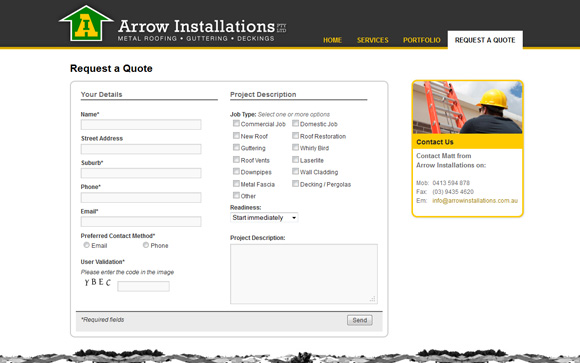Click the Project Description text area
This screenshot has width=580, height=363.
click(x=304, y=274)
